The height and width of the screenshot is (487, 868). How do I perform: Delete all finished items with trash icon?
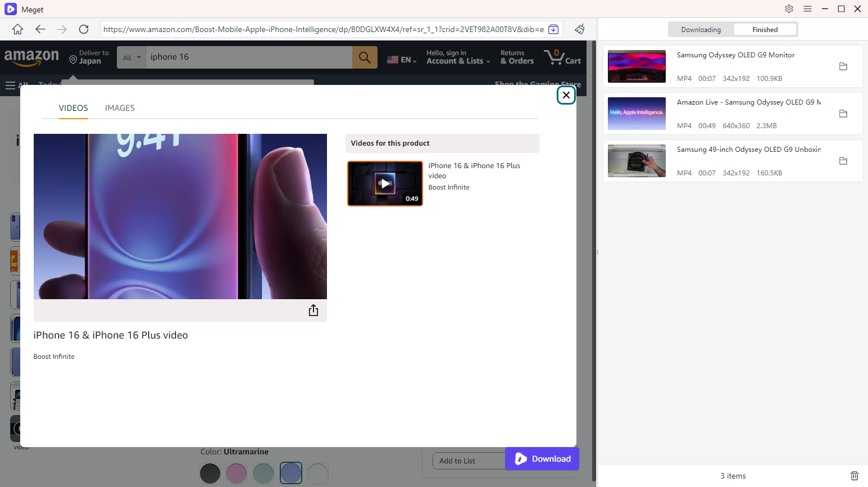[x=854, y=476]
